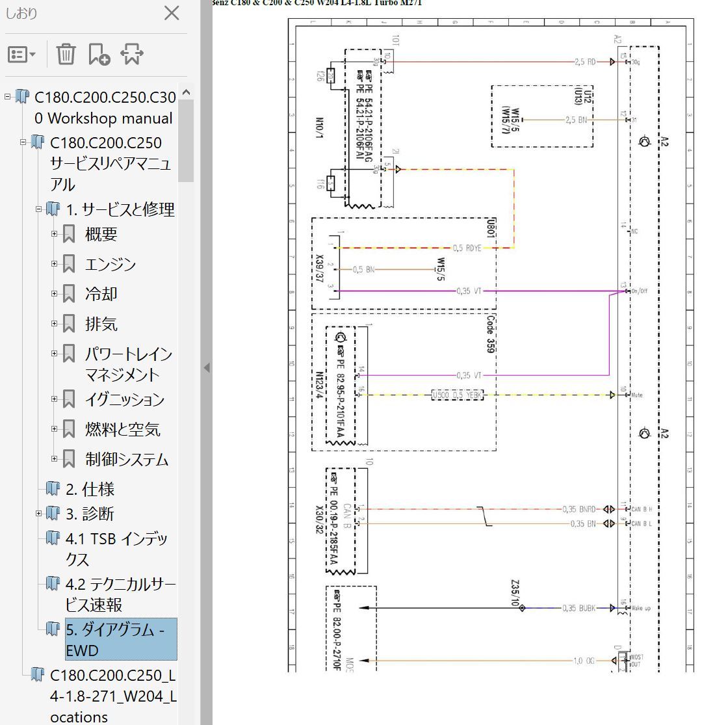Jump to the 冷却 bookmark
The width and height of the screenshot is (728, 725).
click(x=101, y=294)
